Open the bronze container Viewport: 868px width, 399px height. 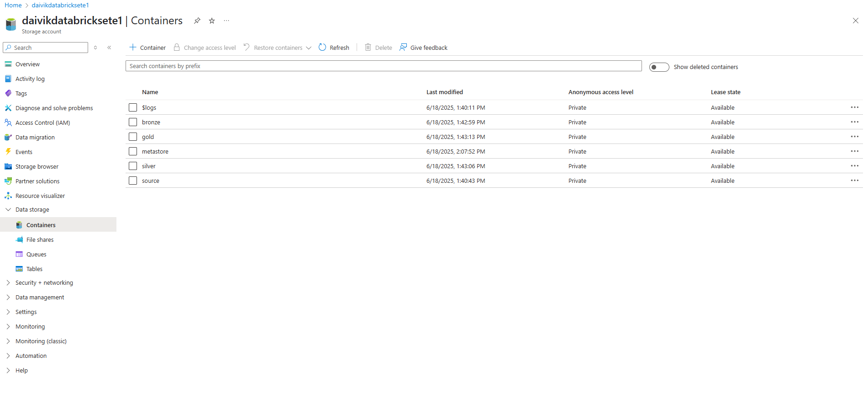pyautogui.click(x=151, y=122)
